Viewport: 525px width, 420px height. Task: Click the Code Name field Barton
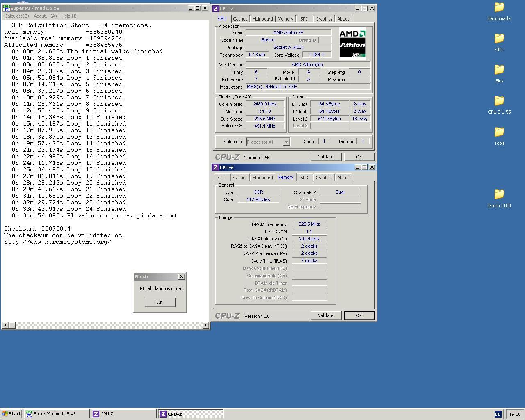click(x=268, y=40)
